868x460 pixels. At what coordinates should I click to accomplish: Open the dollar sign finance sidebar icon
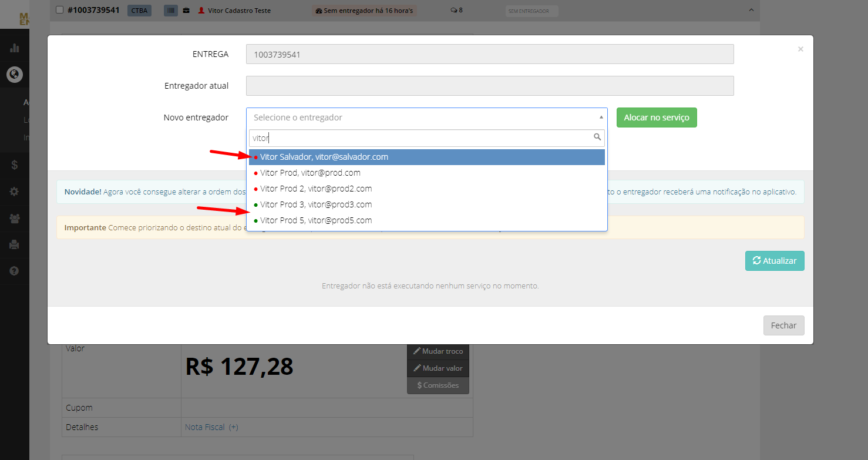click(x=15, y=165)
